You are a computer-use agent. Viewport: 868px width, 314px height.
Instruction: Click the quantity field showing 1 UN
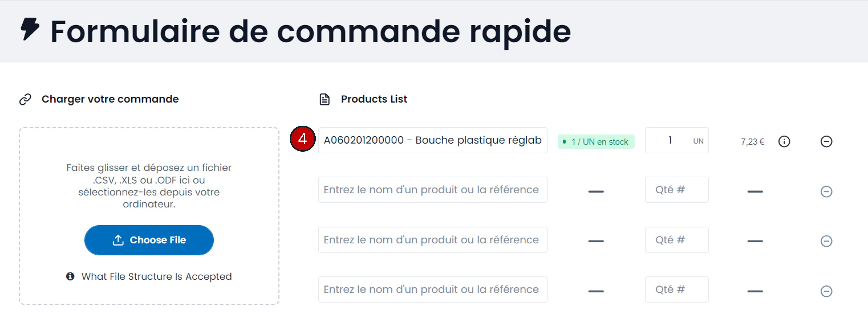click(x=677, y=141)
